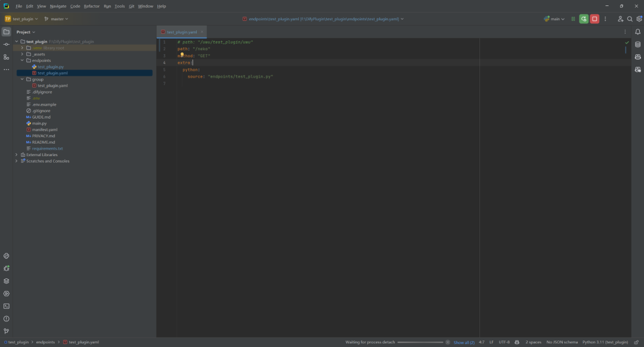
Task: Open the Navigate menu
Action: pos(58,6)
